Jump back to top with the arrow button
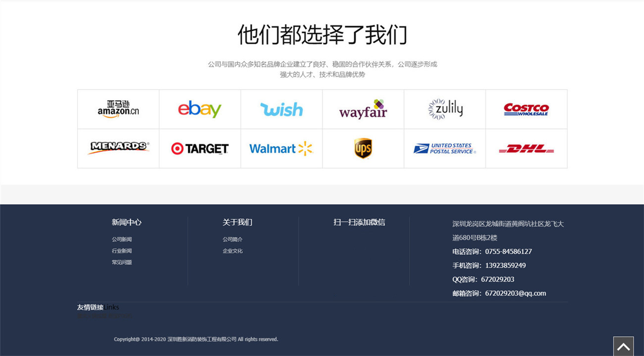Image resolution: width=644 pixels, height=356 pixels. pyautogui.click(x=623, y=346)
